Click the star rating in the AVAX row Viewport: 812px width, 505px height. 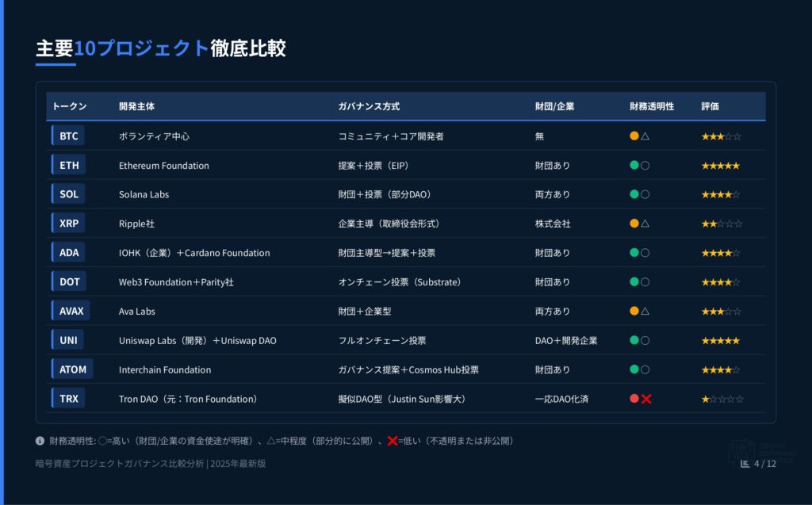722,312
